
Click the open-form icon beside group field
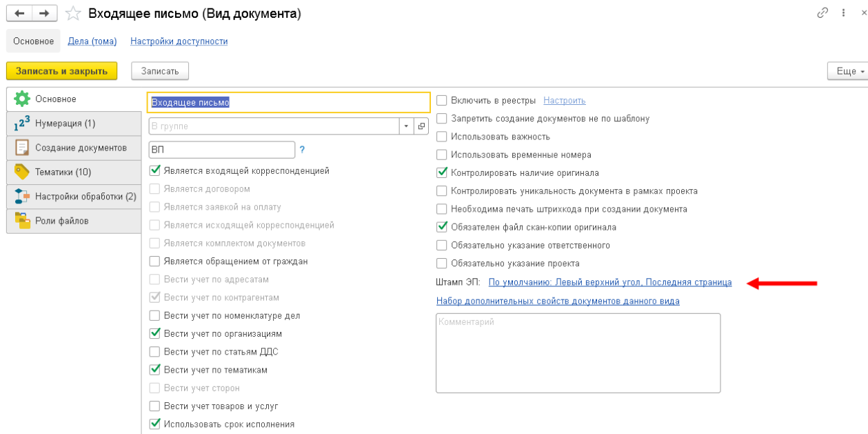click(x=422, y=126)
